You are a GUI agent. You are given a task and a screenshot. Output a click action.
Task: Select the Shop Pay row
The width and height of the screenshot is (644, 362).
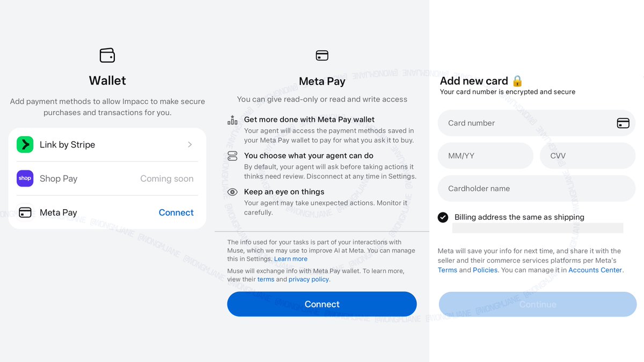[x=107, y=179]
